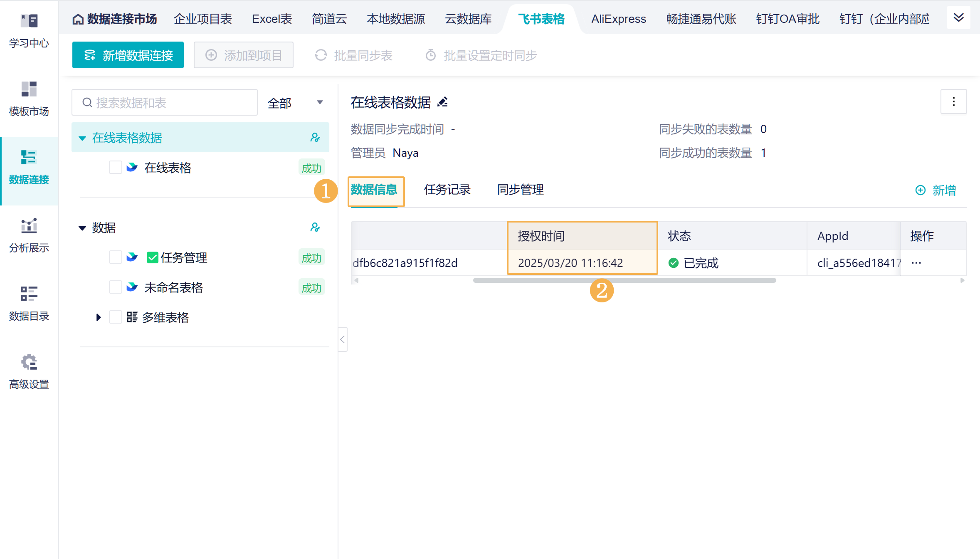Expand the 多维表格 tree node
Screen dimensions: 980x559
click(x=98, y=317)
